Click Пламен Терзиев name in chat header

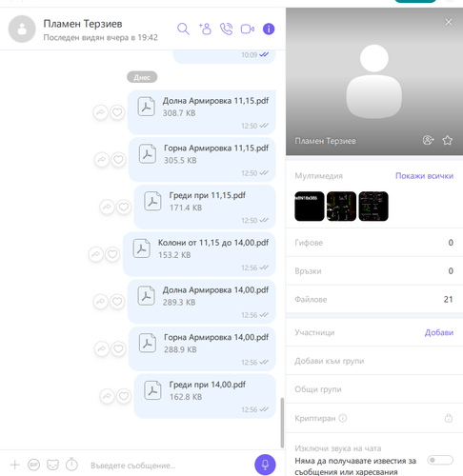click(83, 24)
